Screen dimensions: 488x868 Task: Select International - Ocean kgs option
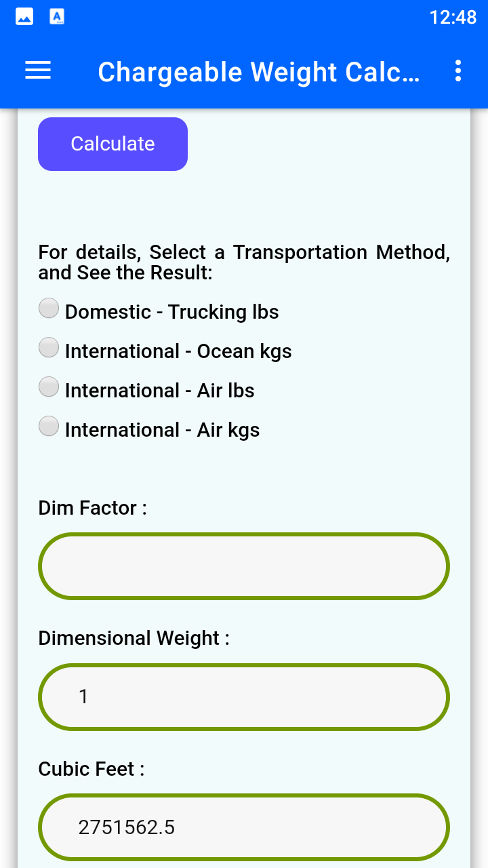[48, 347]
